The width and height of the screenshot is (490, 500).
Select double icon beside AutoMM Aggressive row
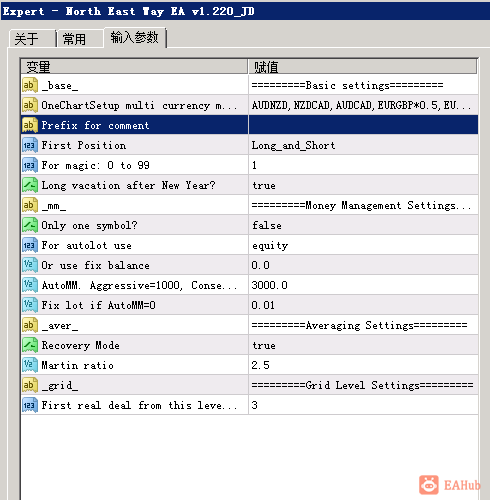30,285
